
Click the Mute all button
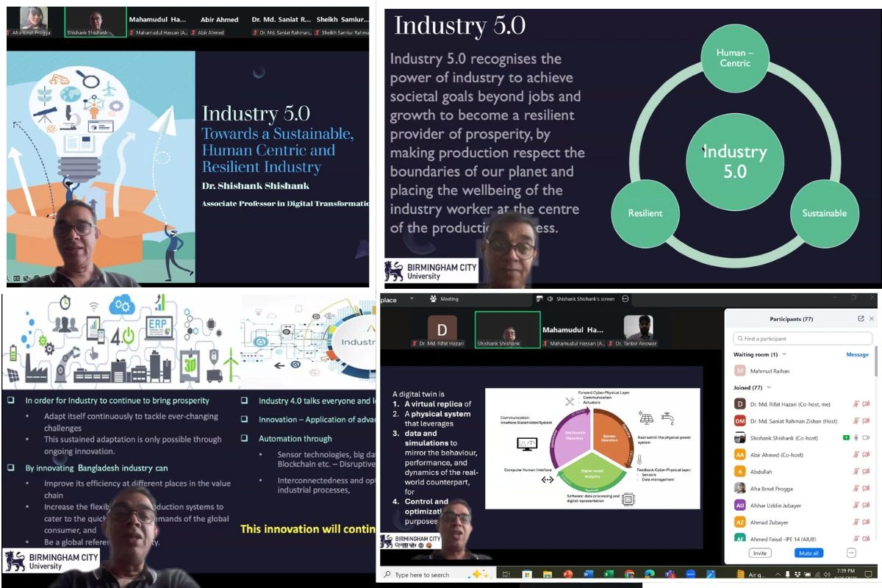(808, 553)
